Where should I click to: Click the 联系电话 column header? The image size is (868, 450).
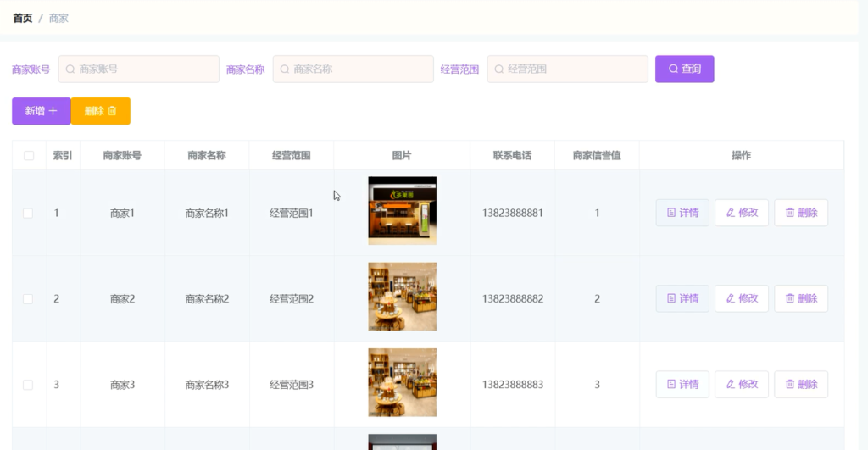513,156
